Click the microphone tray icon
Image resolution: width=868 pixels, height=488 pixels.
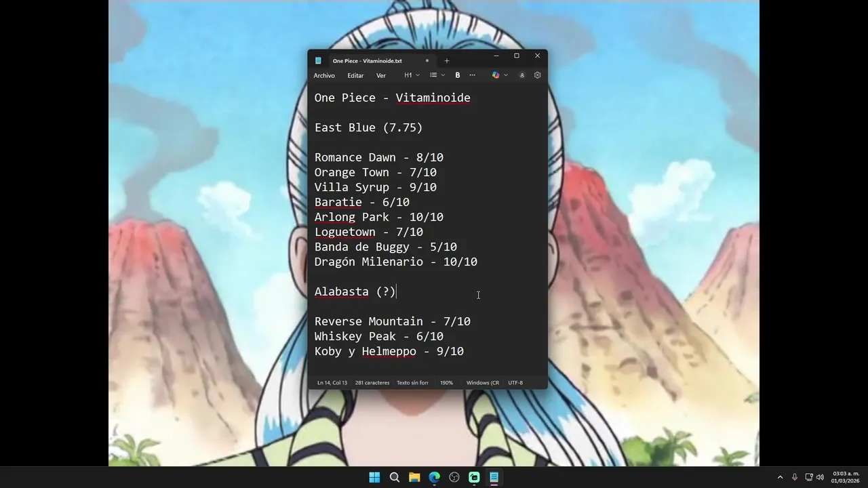click(x=795, y=477)
